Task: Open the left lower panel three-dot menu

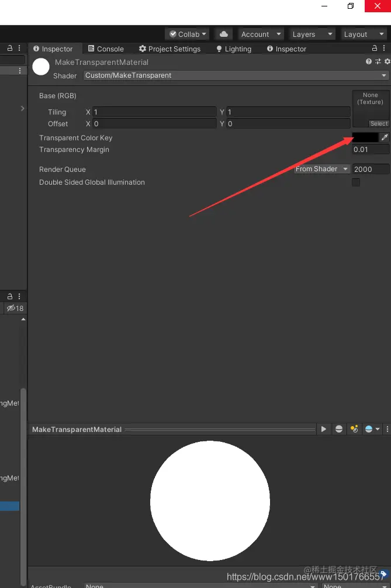Action: 19,296
